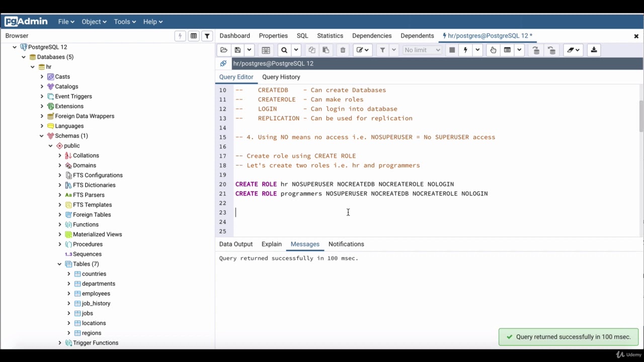The width and height of the screenshot is (644, 362).
Task: Click the Filter funnel icon in query toolbar
Action: (x=382, y=50)
